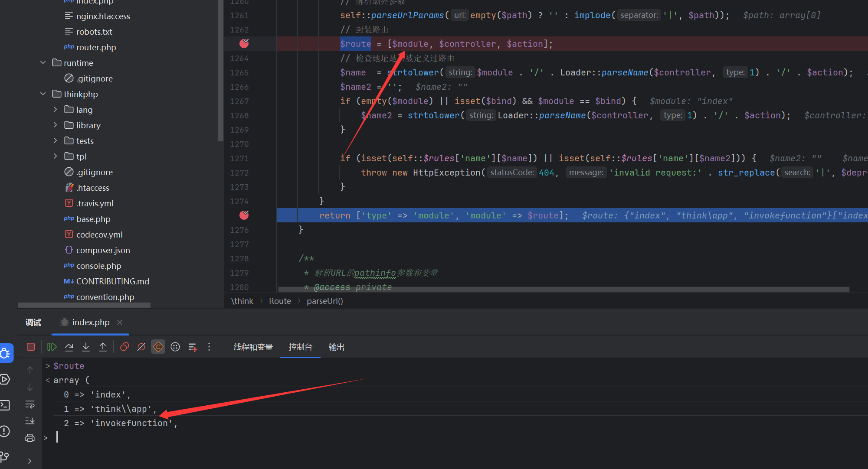868x469 pixels.
Task: Toggle breakpoint on line with $route assignment
Action: 244,43
